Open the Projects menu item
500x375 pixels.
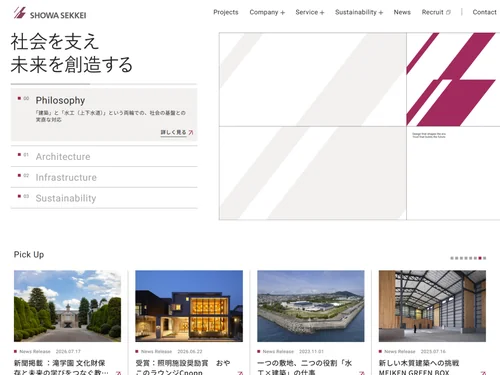226,12
